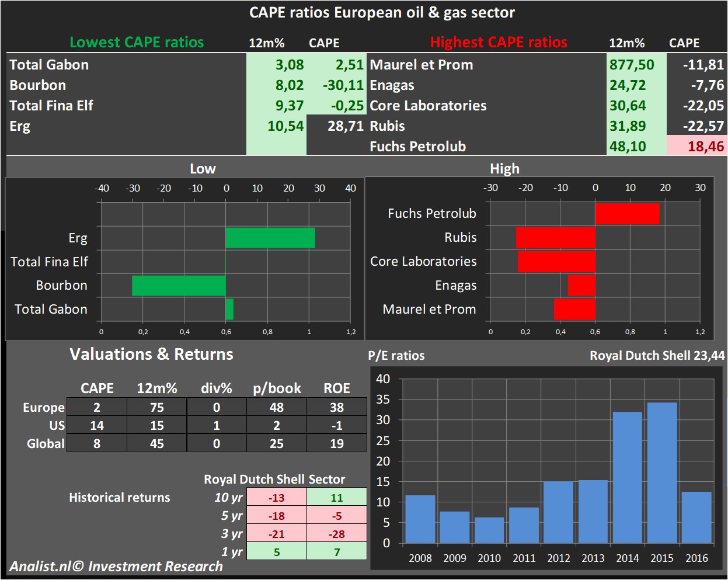The image size is (728, 580).
Task: Click the Global ROE cell showing 19
Action: click(337, 443)
